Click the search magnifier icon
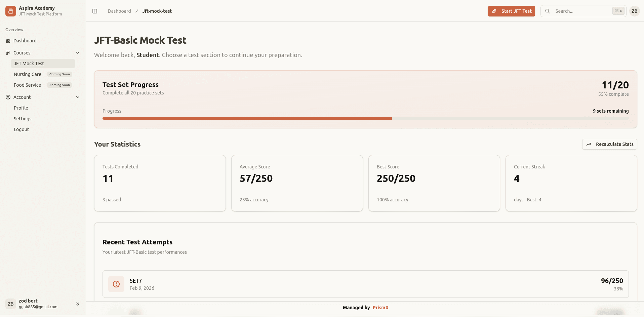The width and height of the screenshot is (644, 317). tap(548, 11)
